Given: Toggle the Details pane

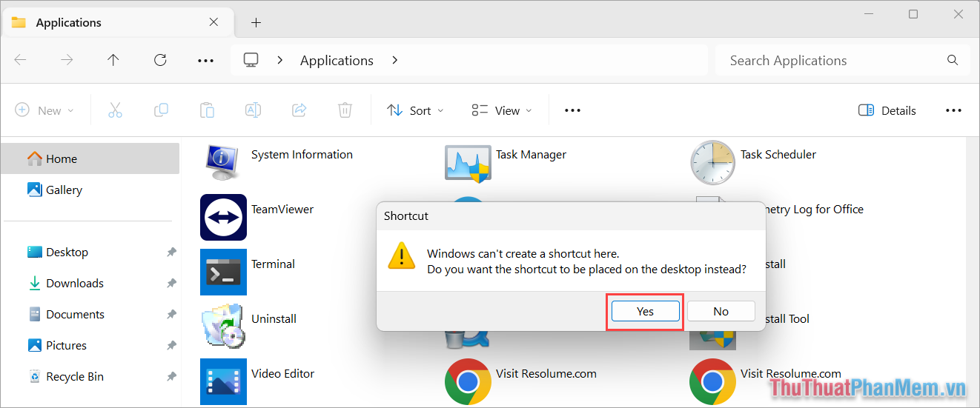Looking at the screenshot, I should 887,110.
